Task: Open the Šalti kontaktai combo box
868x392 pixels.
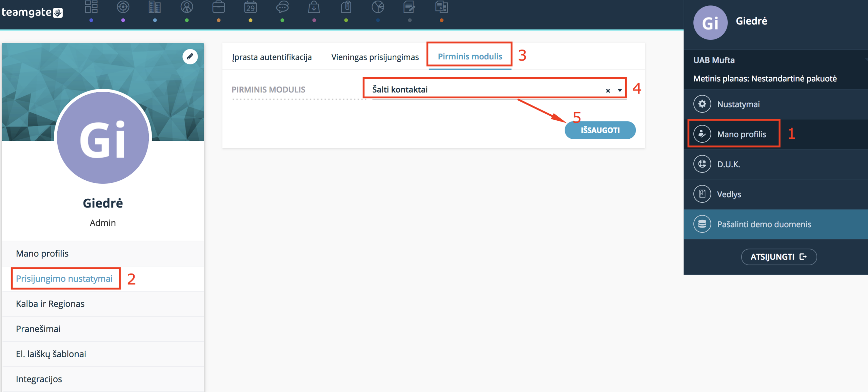Action: point(495,89)
